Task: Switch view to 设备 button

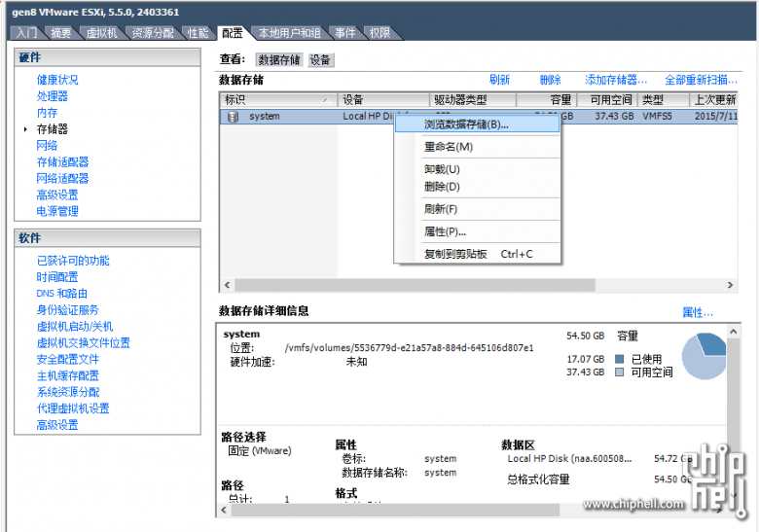Action: (321, 60)
